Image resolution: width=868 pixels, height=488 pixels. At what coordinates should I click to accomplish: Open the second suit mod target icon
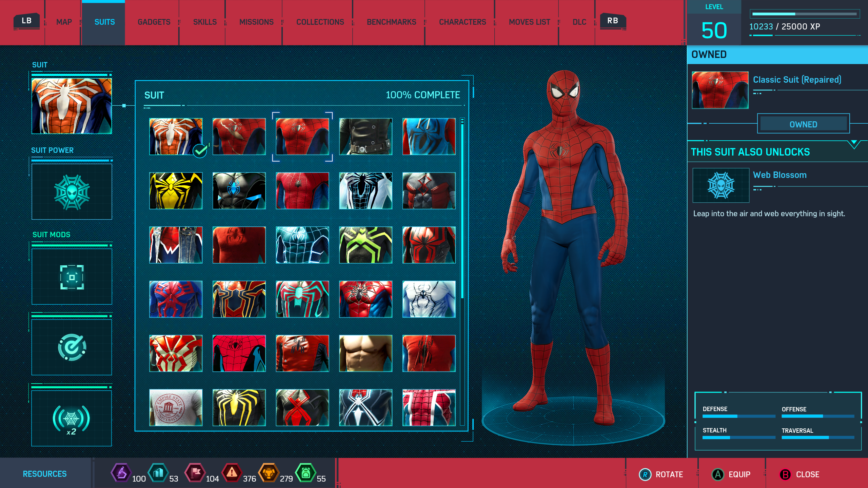click(x=72, y=347)
